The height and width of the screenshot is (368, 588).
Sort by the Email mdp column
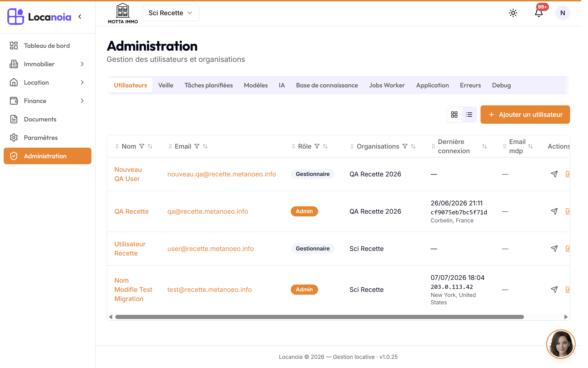click(x=530, y=146)
